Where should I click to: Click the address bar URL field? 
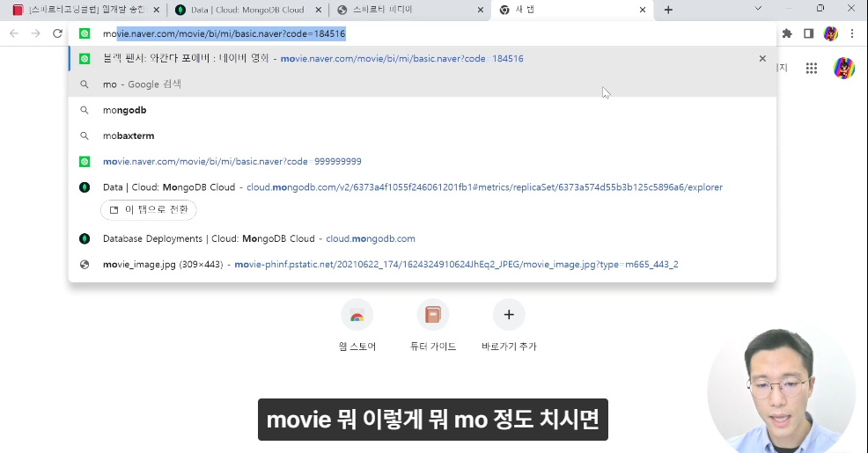[x=421, y=33]
